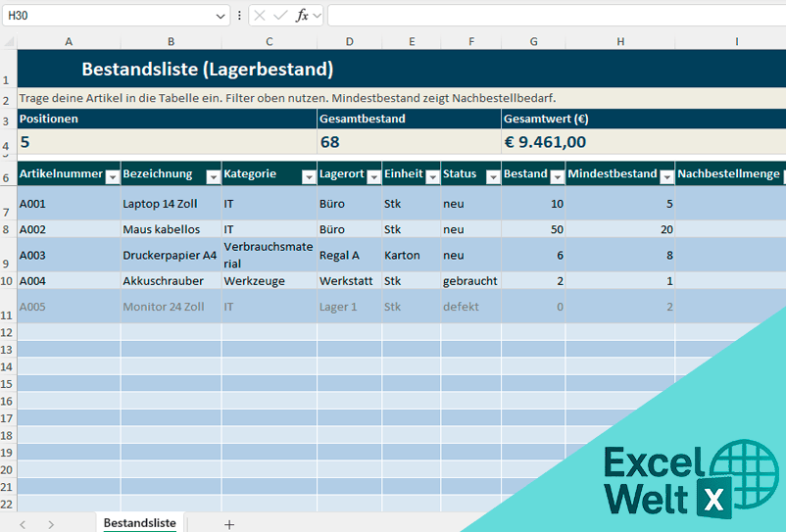This screenshot has width=786, height=532.
Task: Select status cell 'gebraucht'
Action: (x=471, y=280)
